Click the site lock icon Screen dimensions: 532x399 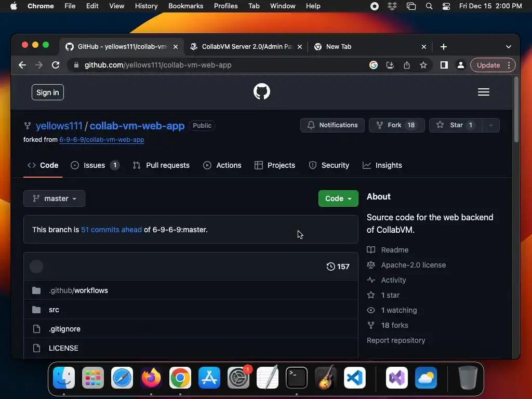click(76, 65)
